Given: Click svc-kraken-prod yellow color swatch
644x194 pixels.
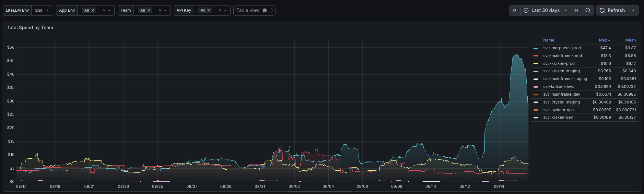Looking at the screenshot, I should 536,64.
